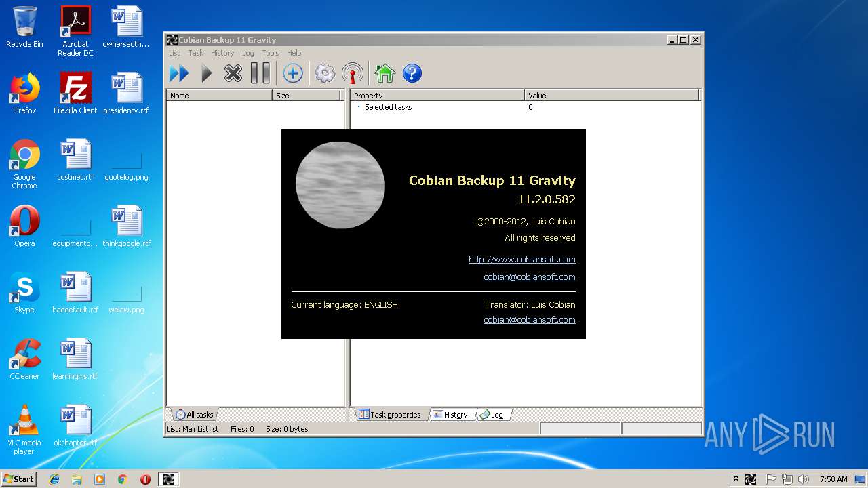Image resolution: width=868 pixels, height=488 pixels.
Task: Open the History menu
Action: [222, 53]
